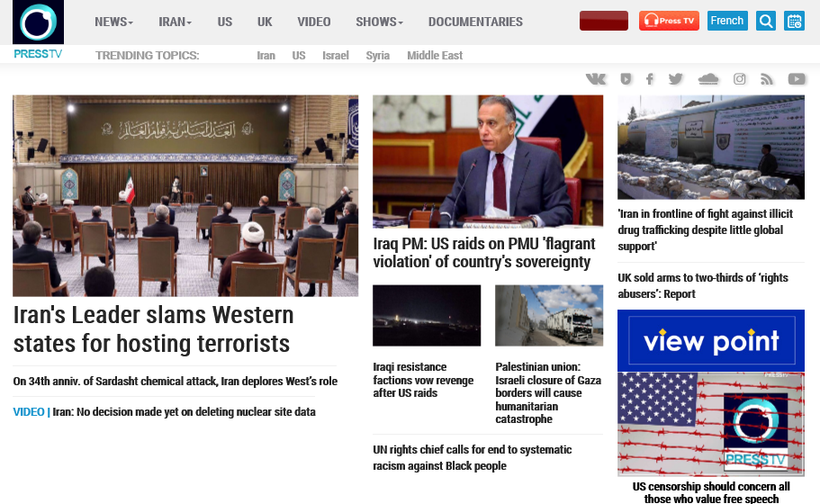The height and width of the screenshot is (504, 820).
Task: Open the schedule calendar icon
Action: tap(795, 21)
